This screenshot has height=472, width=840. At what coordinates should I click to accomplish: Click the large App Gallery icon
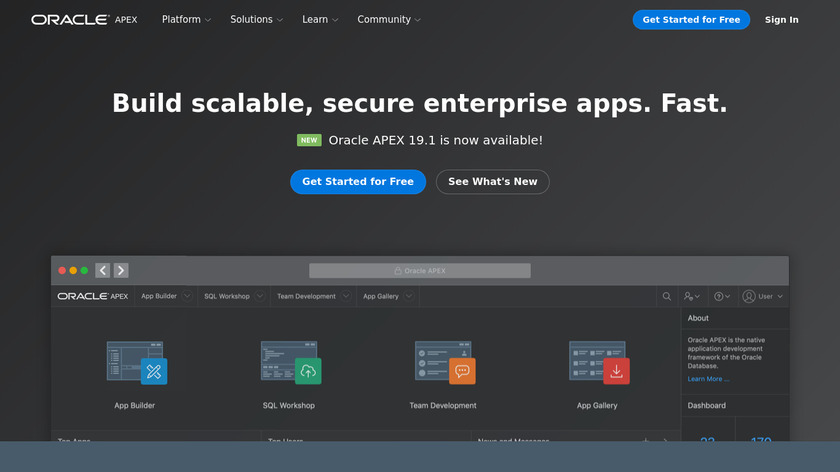[599, 363]
